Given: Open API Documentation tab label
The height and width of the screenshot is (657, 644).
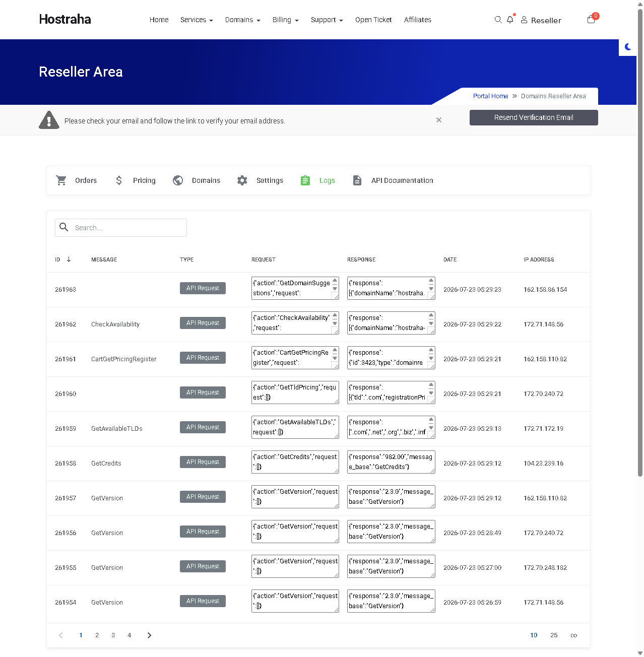Looking at the screenshot, I should [402, 180].
